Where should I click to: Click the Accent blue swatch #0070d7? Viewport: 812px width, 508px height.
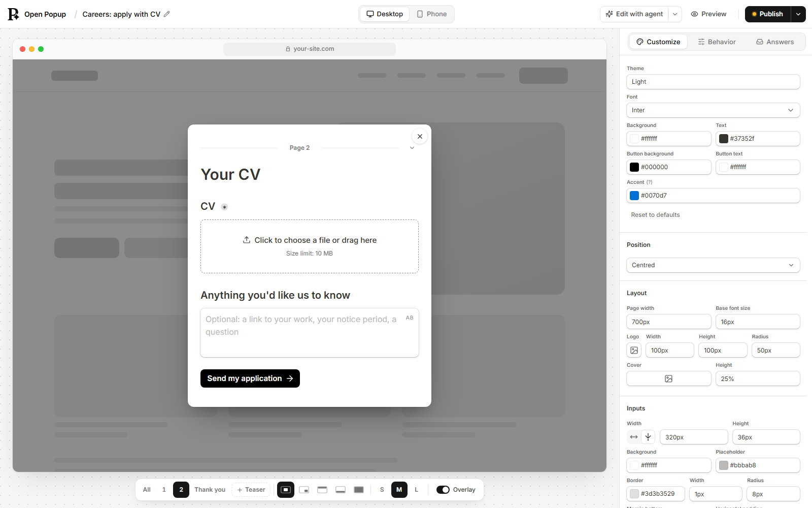coord(634,196)
